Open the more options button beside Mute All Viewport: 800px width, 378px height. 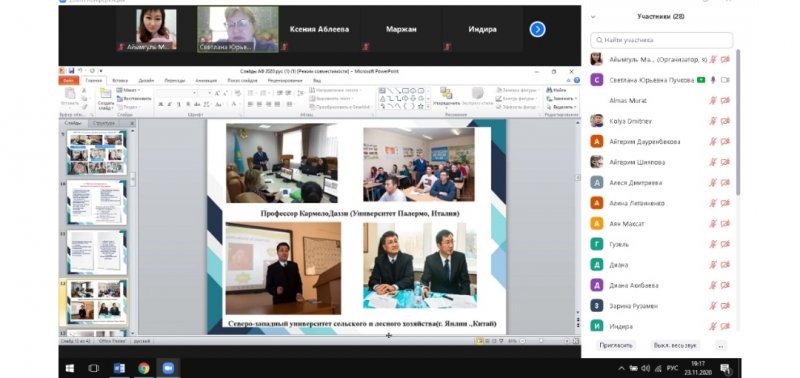(721, 345)
